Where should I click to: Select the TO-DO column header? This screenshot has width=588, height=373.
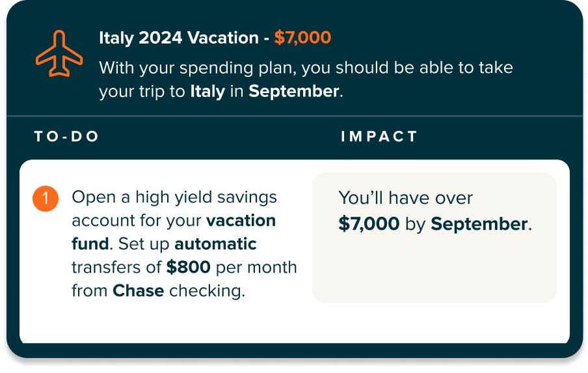pyautogui.click(x=66, y=137)
